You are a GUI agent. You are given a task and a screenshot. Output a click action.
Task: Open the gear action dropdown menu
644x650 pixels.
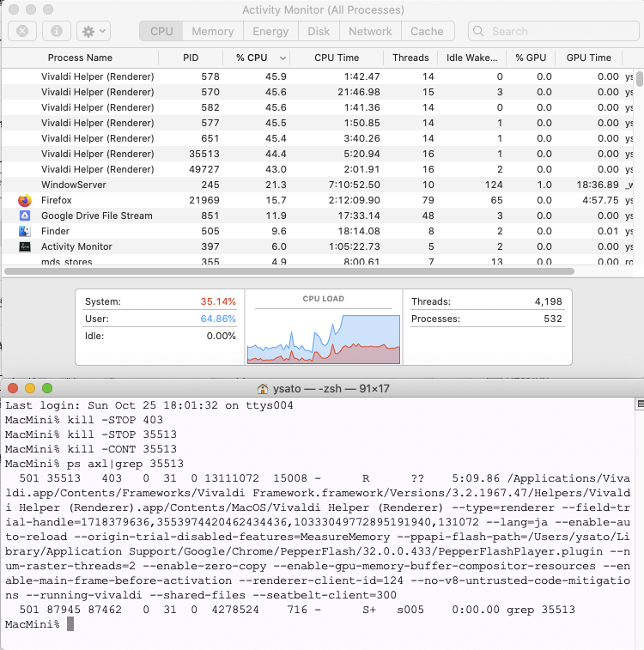[93, 31]
